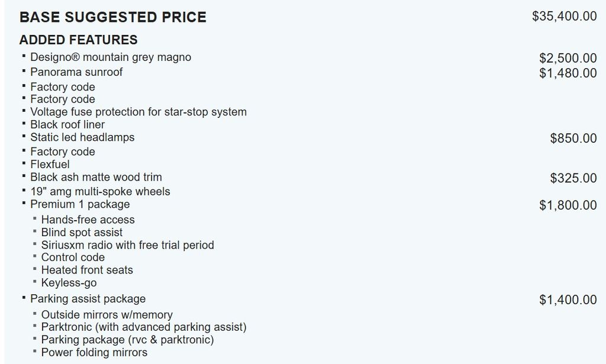
Task: Select the Heated front seats sub-item
Action: [x=87, y=270]
